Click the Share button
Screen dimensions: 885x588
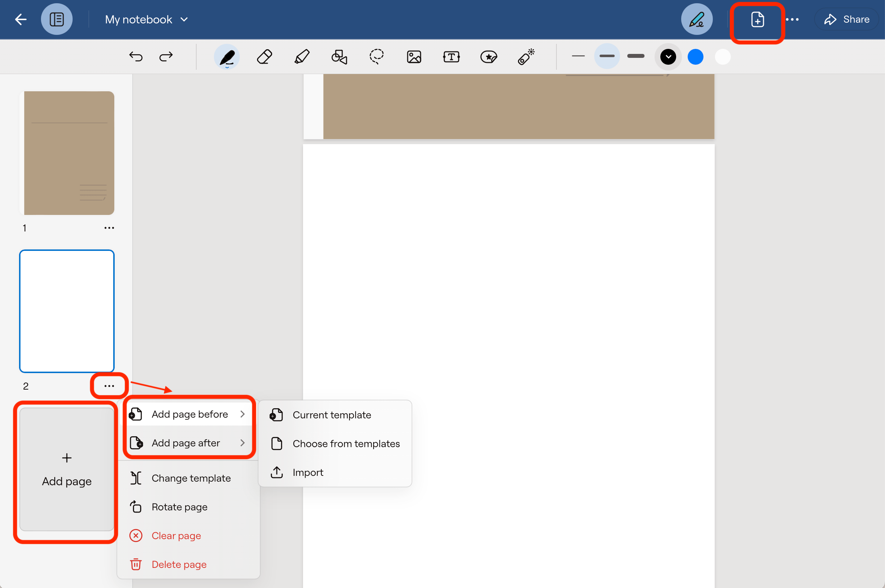click(847, 19)
